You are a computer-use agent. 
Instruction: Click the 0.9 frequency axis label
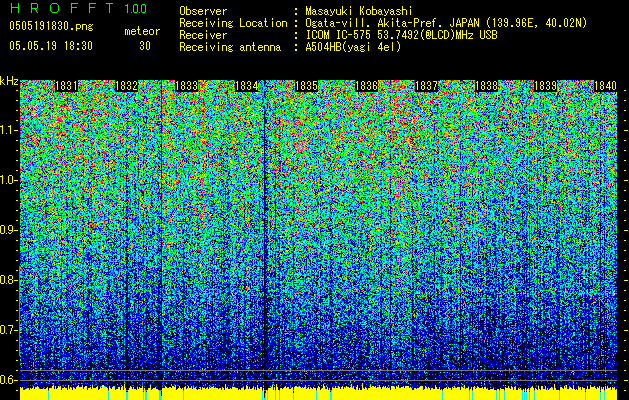point(9,230)
